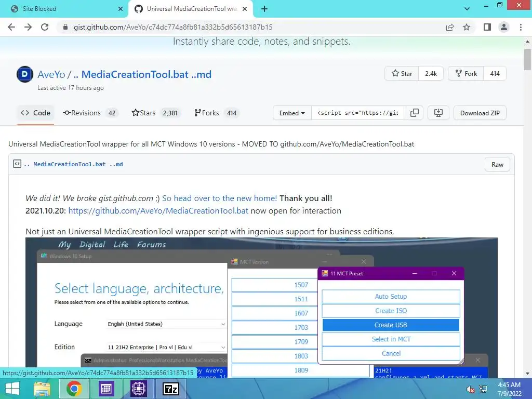Open the Windows Start button
This screenshot has width=532, height=399.
pos(12,389)
